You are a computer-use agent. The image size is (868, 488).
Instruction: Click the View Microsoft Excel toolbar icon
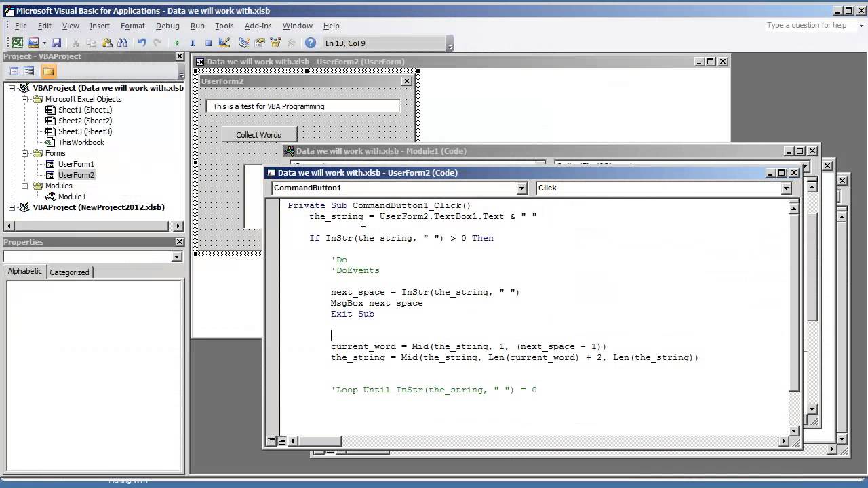click(18, 43)
